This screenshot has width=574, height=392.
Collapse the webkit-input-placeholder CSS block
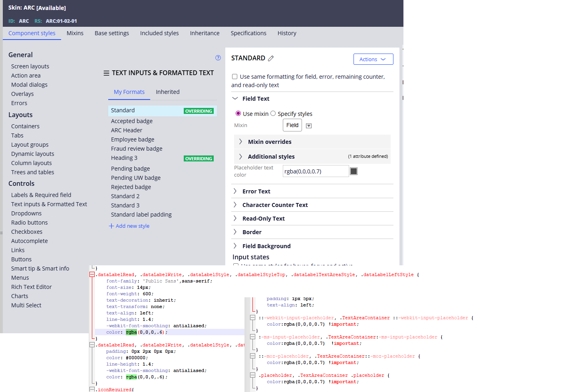(252, 318)
